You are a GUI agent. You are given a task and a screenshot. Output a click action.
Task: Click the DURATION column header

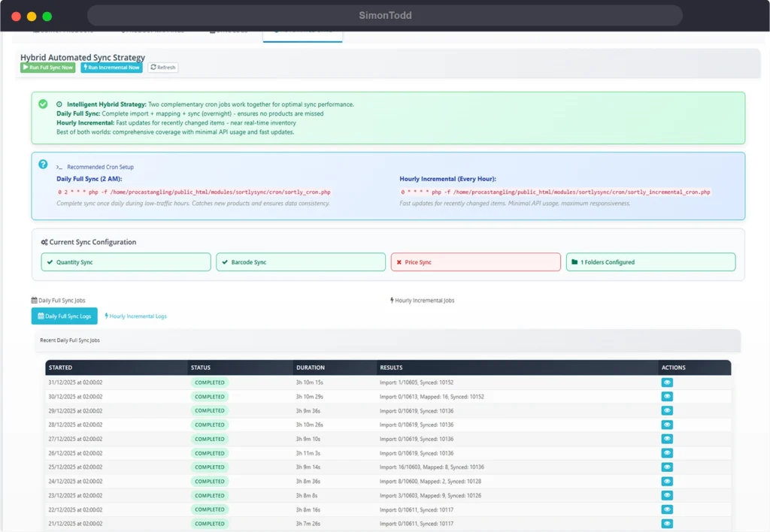tap(311, 367)
